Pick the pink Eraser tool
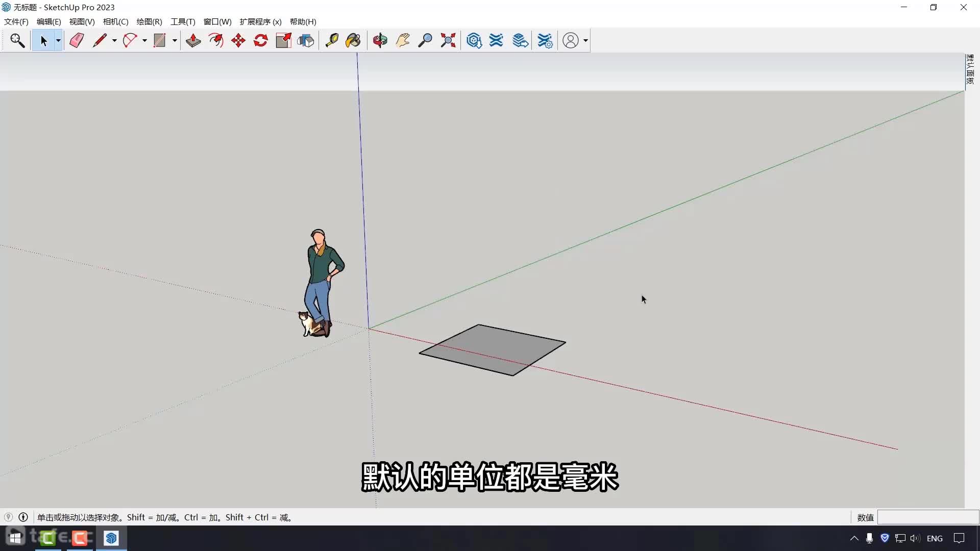This screenshot has height=551, width=980. pos(77,41)
